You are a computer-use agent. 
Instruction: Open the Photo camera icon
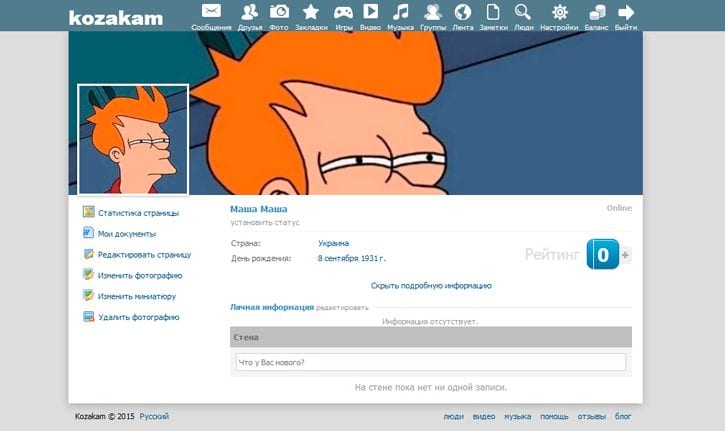click(x=280, y=13)
